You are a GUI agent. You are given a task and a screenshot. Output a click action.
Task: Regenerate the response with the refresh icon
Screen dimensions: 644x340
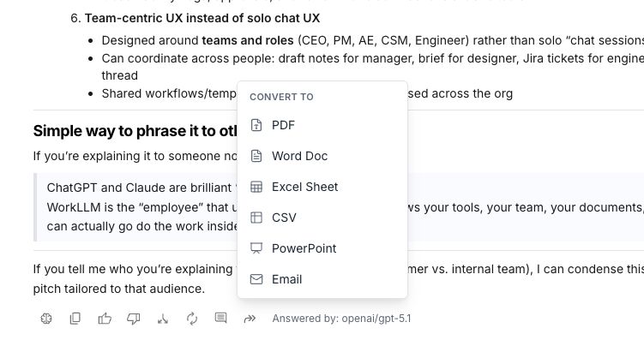point(192,319)
